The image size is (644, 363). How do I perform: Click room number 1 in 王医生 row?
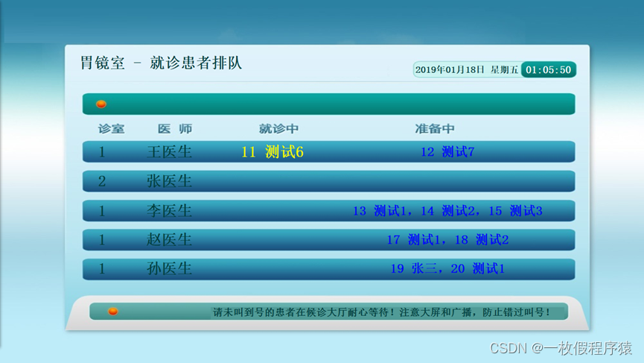click(x=102, y=152)
